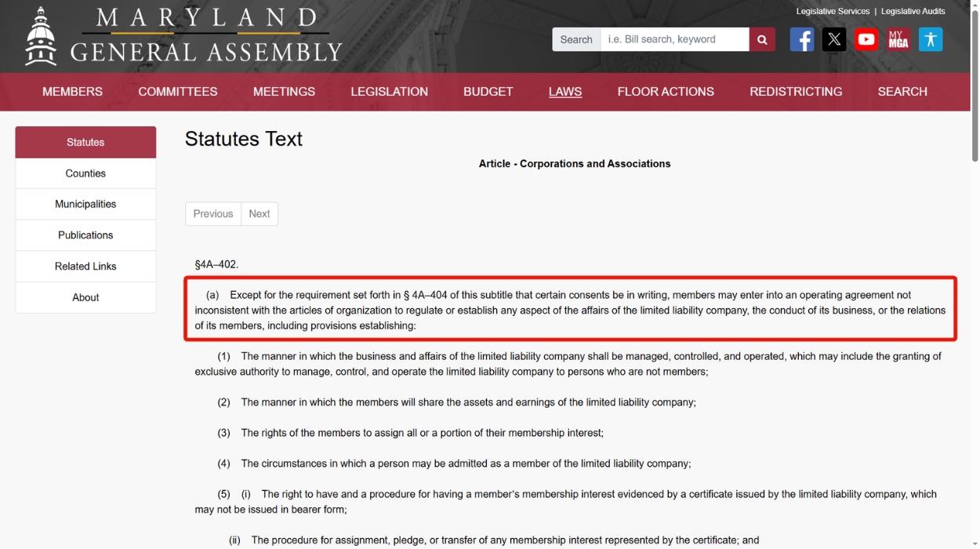Open the X (Twitter) icon
The image size is (980, 549).
[834, 39]
